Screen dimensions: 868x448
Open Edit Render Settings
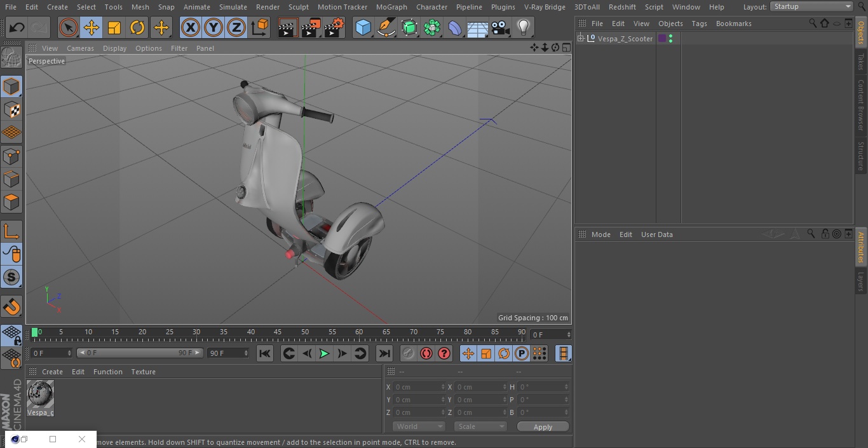[334, 27]
